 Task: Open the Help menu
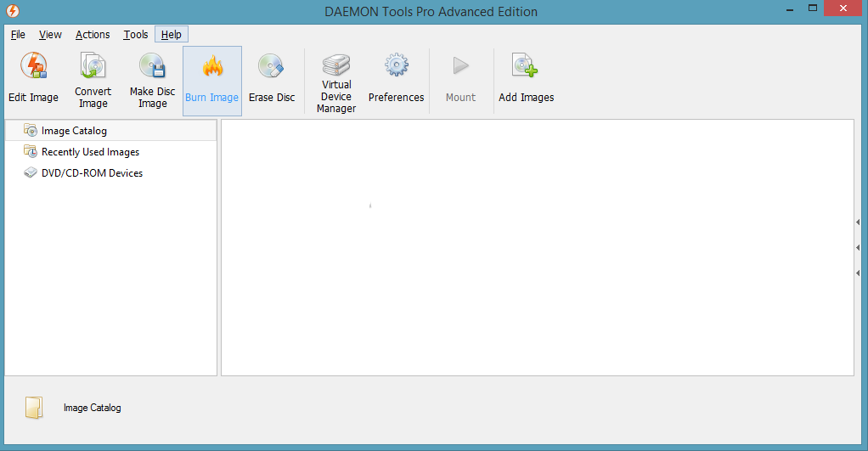click(171, 34)
